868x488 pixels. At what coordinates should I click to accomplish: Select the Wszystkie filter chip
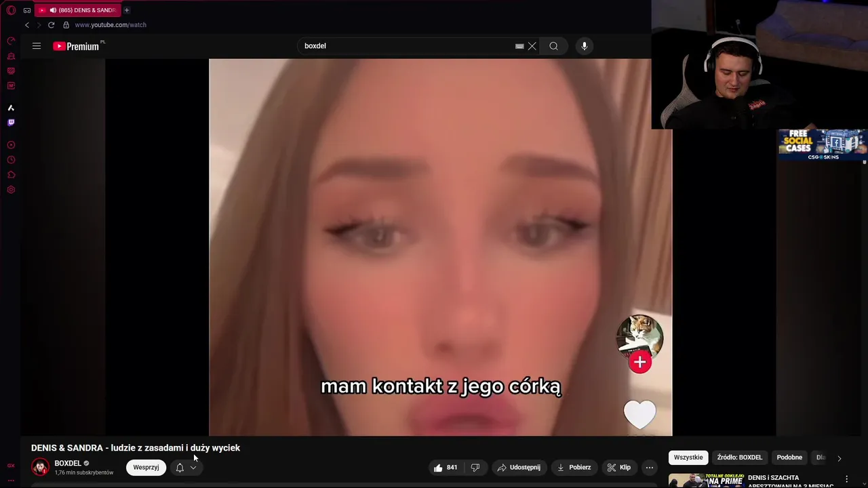pos(688,457)
